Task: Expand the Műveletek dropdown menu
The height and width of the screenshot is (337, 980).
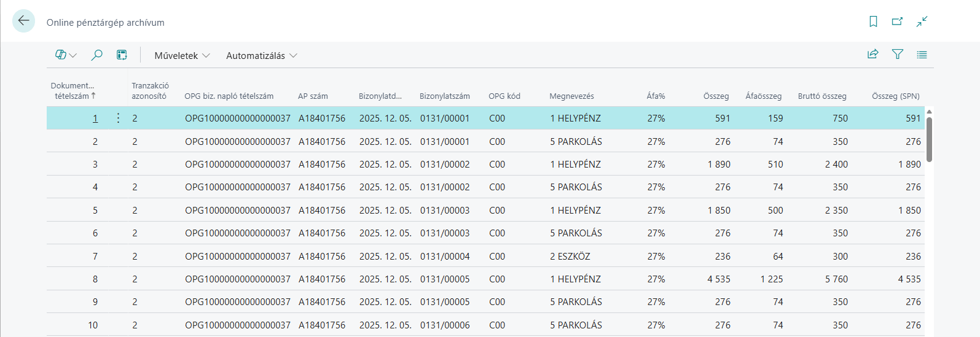Action: coord(182,56)
